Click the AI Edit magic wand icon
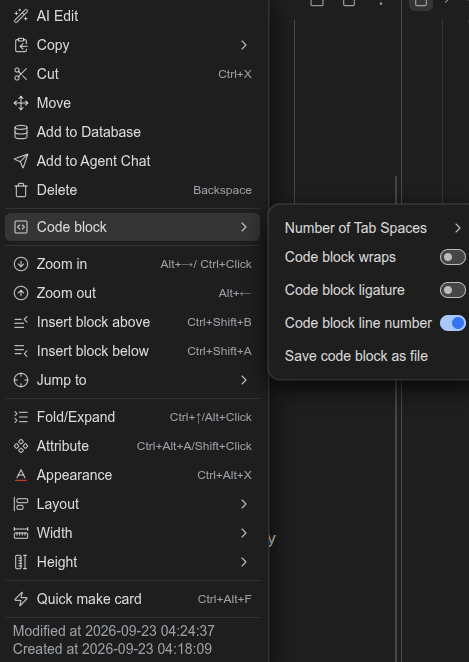The width and height of the screenshot is (469, 662). coord(21,16)
